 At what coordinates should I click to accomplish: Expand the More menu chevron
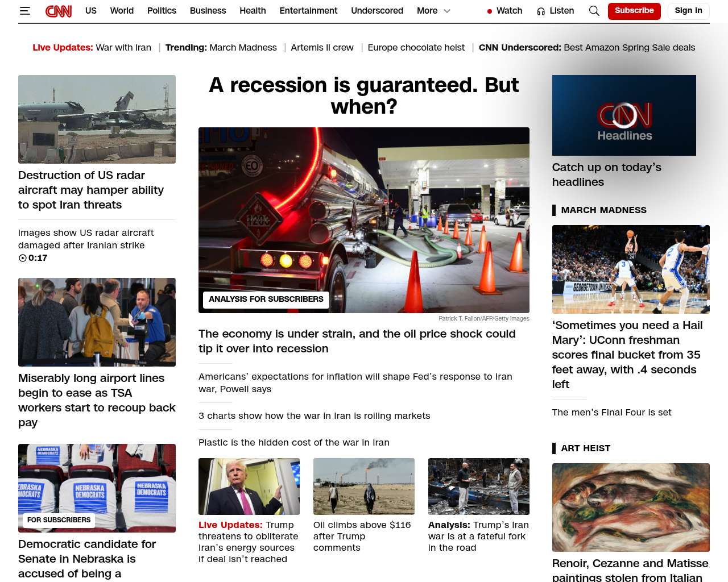(x=447, y=11)
